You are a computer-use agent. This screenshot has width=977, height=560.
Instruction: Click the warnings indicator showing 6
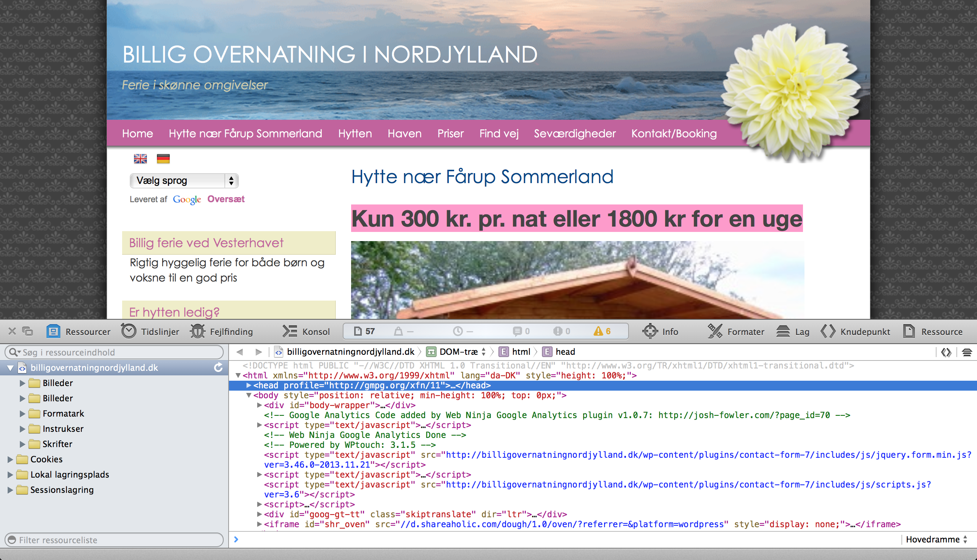point(602,331)
